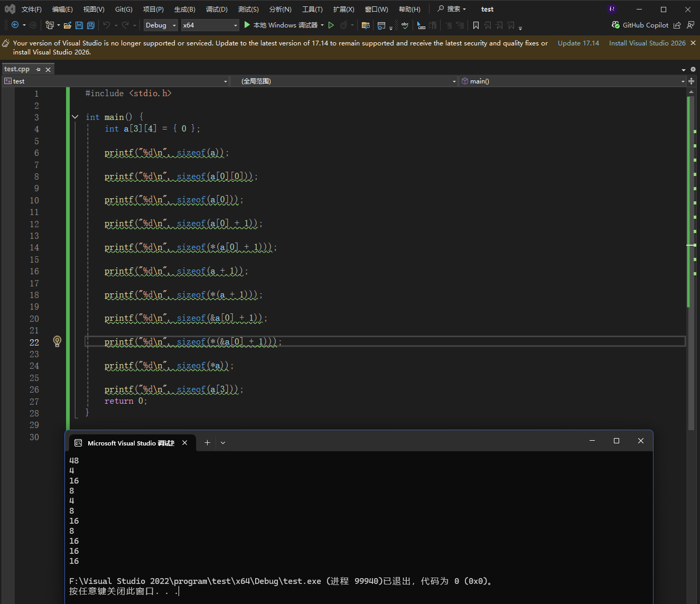Open new tab in debug console window
Screen dimensions: 700x604
pyautogui.click(x=207, y=443)
